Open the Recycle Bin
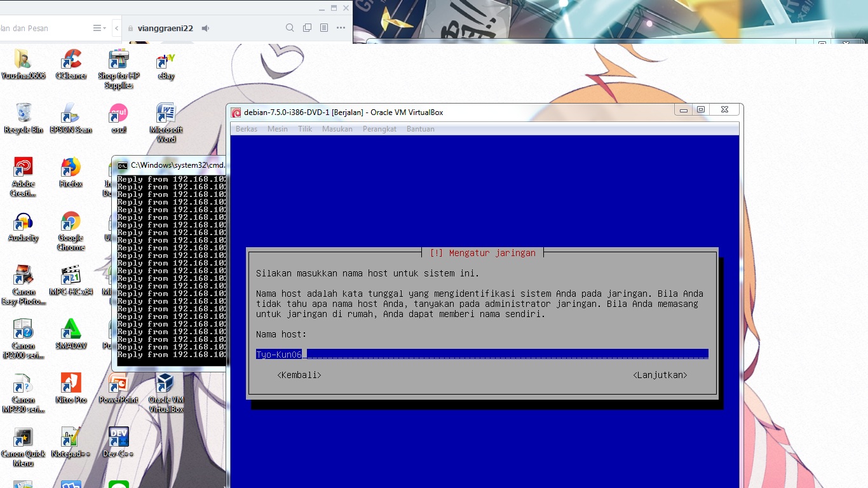 pyautogui.click(x=23, y=119)
